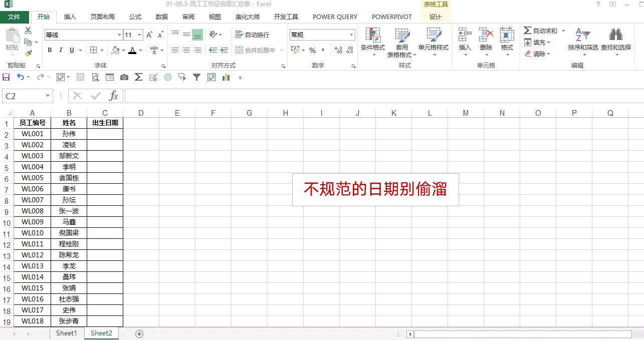
Task: Switch to the 插入 Insert tab
Action: [70, 17]
